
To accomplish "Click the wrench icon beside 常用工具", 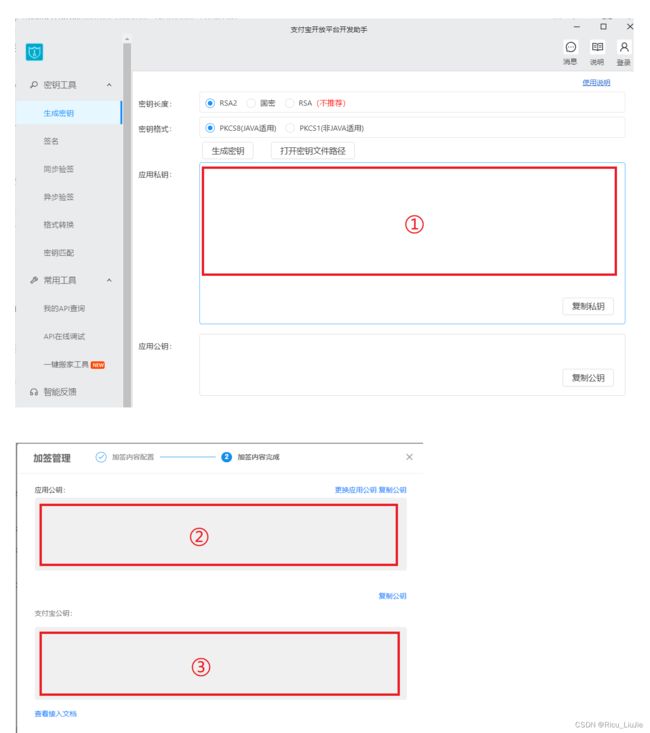I will click(34, 280).
